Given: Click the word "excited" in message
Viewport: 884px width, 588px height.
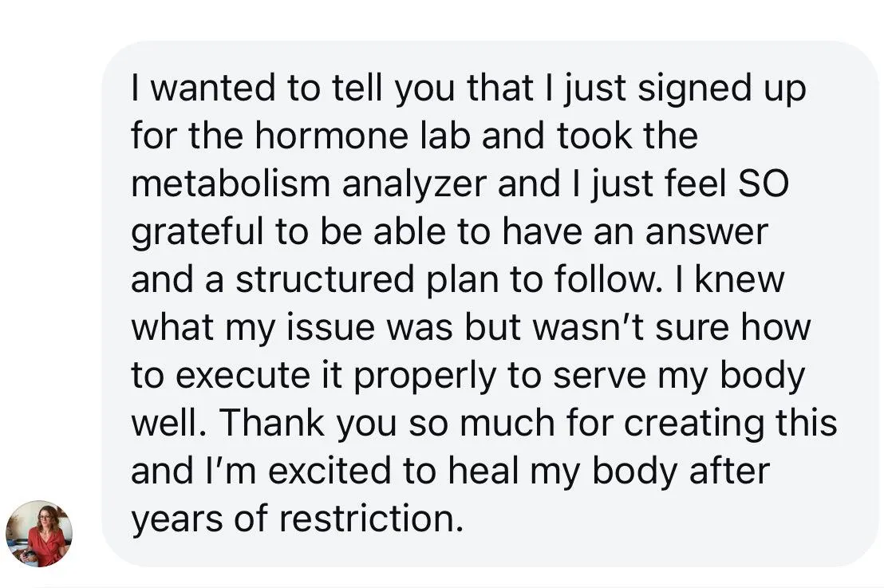Looking at the screenshot, I should pyautogui.click(x=330, y=471).
